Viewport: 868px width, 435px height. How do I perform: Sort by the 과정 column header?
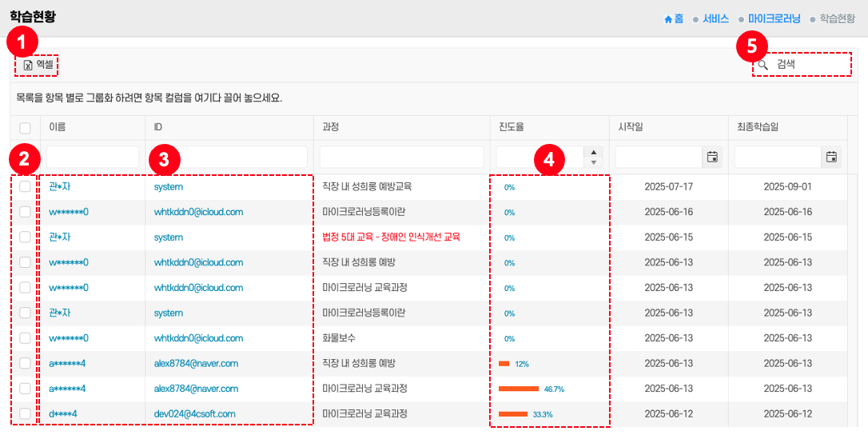pos(330,127)
